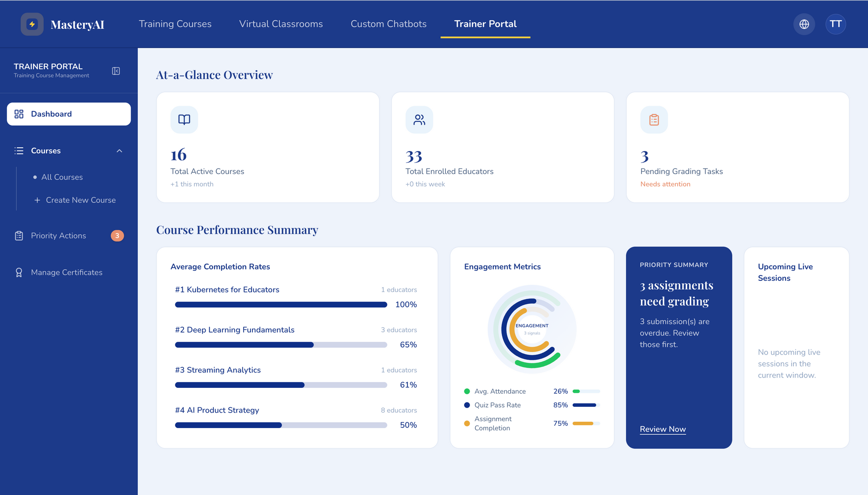Select the Dashboard sidebar item
Screen dimensions: 868x495
[x=69, y=114]
